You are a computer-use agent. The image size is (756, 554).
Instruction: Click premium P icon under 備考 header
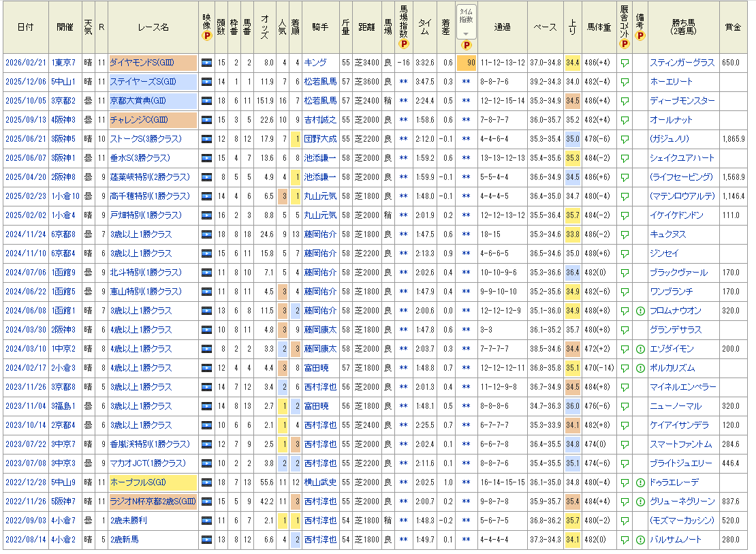pos(640,35)
